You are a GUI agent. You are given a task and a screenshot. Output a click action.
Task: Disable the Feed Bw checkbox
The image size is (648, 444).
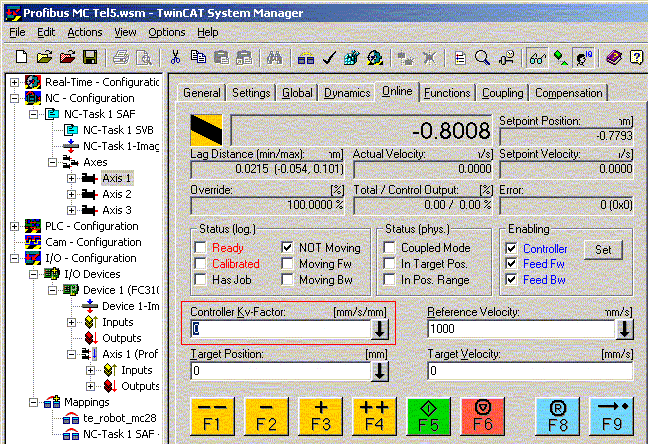511,280
